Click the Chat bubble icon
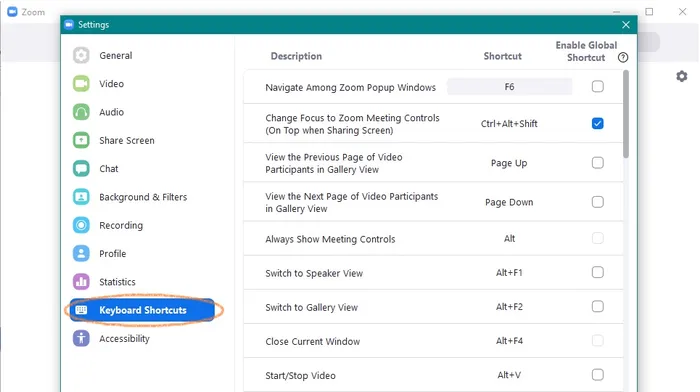The height and width of the screenshot is (392, 700). pyautogui.click(x=81, y=169)
